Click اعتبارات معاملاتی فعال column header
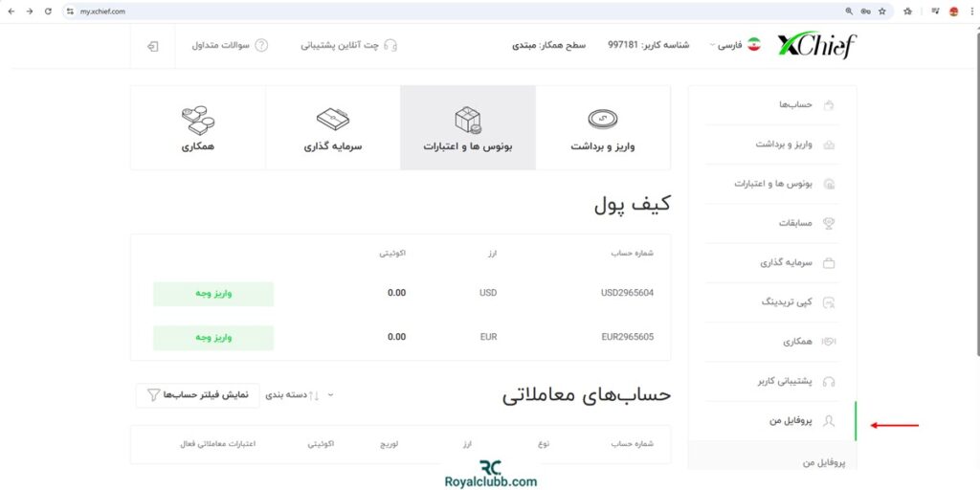Image resolution: width=980 pixels, height=490 pixels. pyautogui.click(x=217, y=444)
